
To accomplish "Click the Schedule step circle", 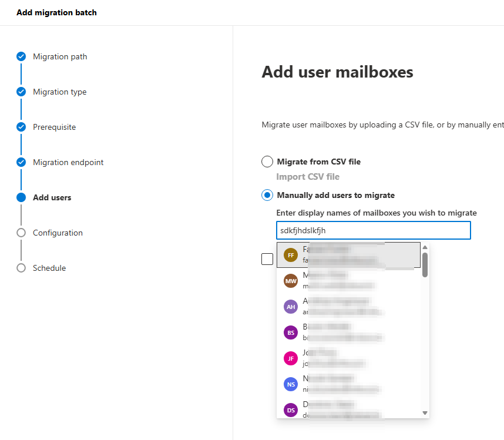I will coord(21,268).
